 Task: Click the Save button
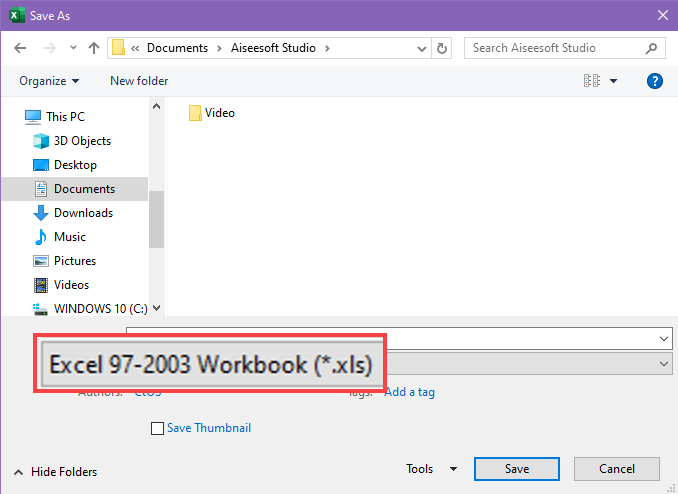pyautogui.click(x=517, y=469)
